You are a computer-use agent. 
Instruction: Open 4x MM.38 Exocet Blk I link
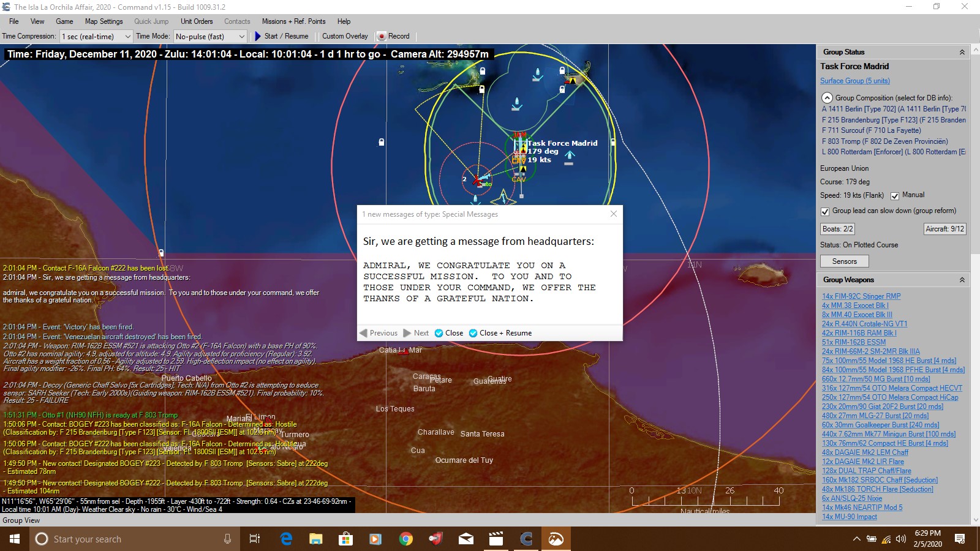(x=854, y=305)
